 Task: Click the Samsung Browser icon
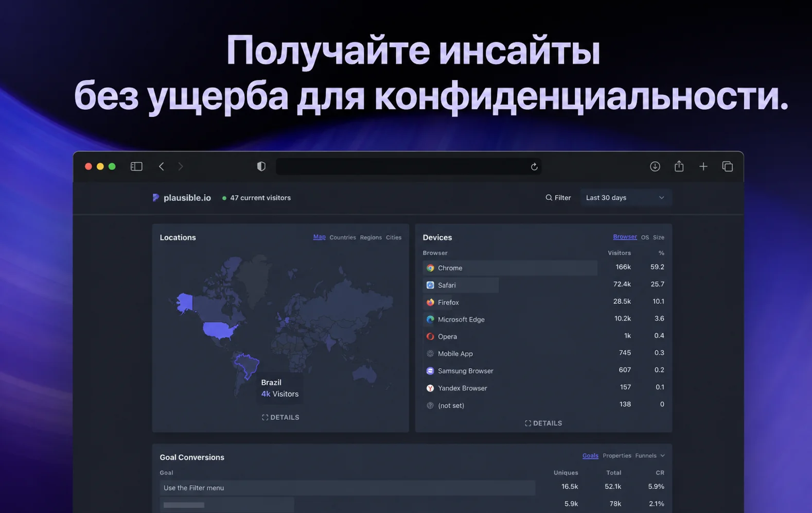click(x=430, y=371)
